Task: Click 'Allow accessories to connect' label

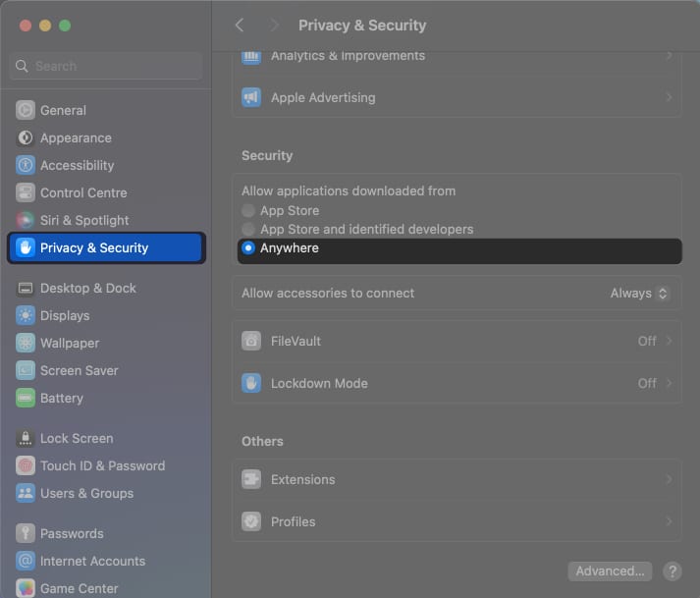Action: tap(328, 293)
